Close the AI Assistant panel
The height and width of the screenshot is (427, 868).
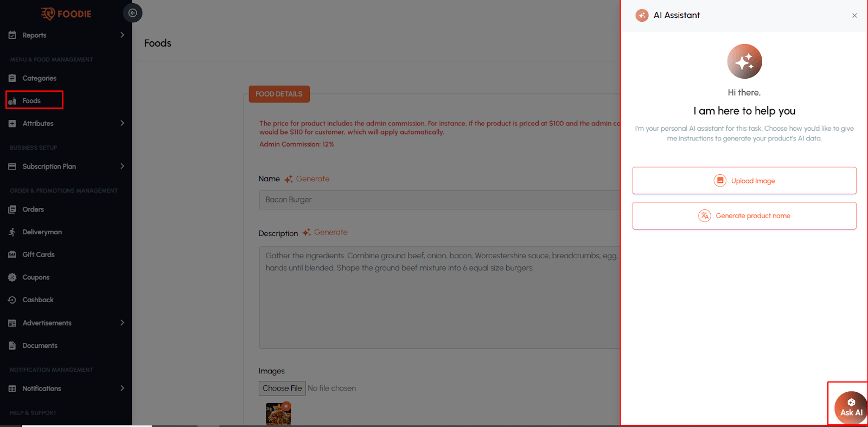click(x=854, y=16)
